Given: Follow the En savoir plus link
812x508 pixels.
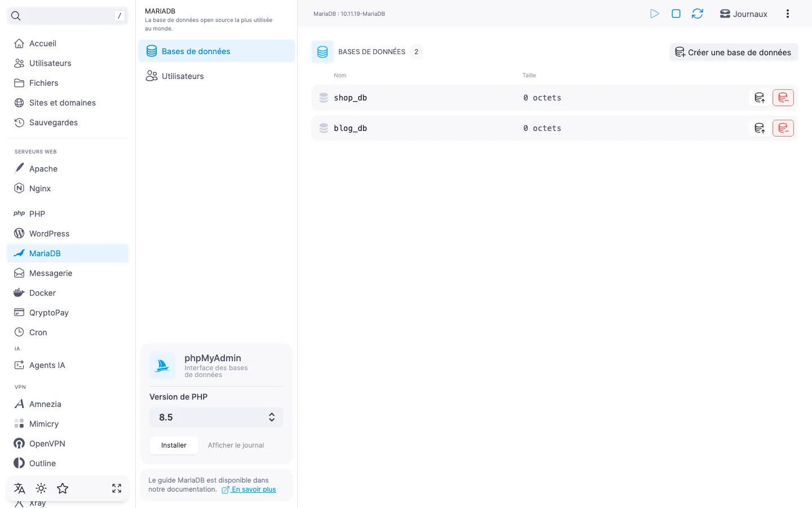Looking at the screenshot, I should click(249, 489).
